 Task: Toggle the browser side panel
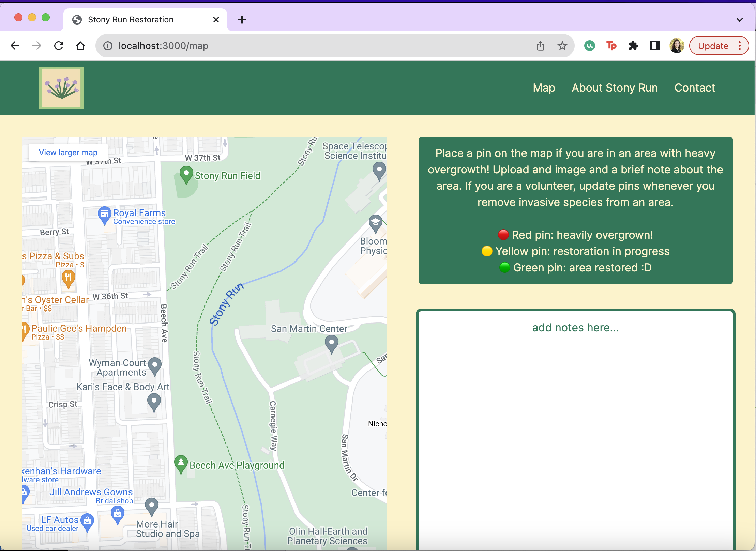tap(655, 46)
